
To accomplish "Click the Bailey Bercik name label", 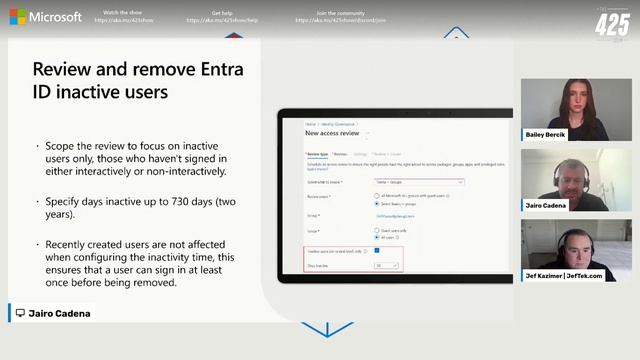I will click(x=545, y=135).
